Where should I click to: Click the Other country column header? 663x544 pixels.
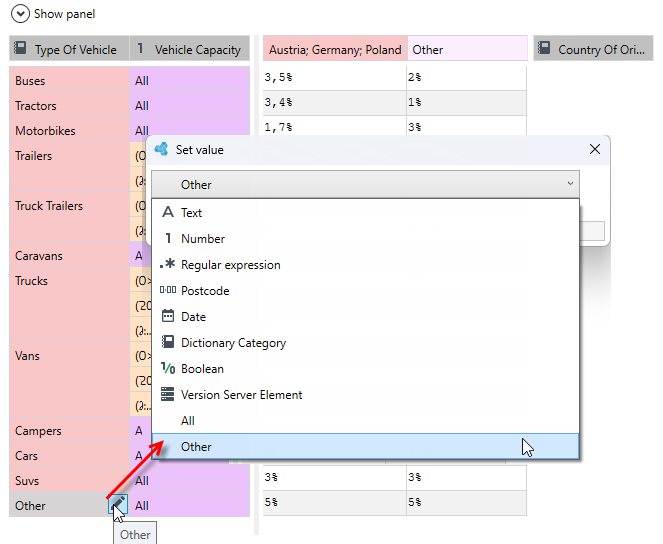467,48
